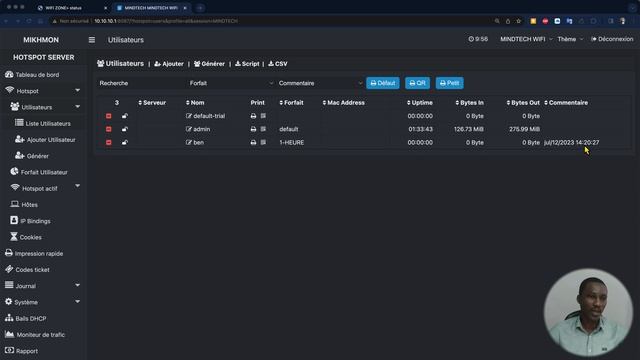Open Hôtes in the sidebar

[24, 204]
